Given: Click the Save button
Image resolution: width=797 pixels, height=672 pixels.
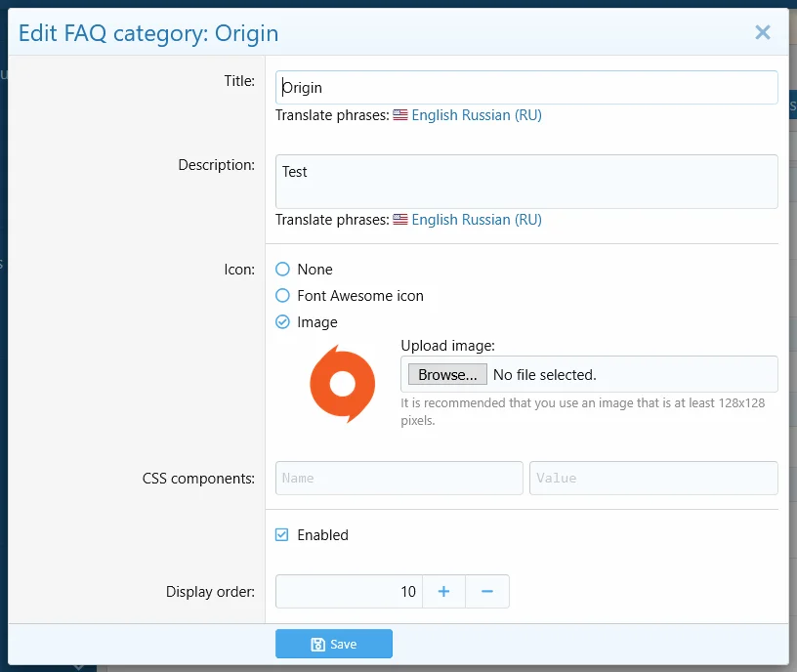Looking at the screenshot, I should pyautogui.click(x=334, y=645).
